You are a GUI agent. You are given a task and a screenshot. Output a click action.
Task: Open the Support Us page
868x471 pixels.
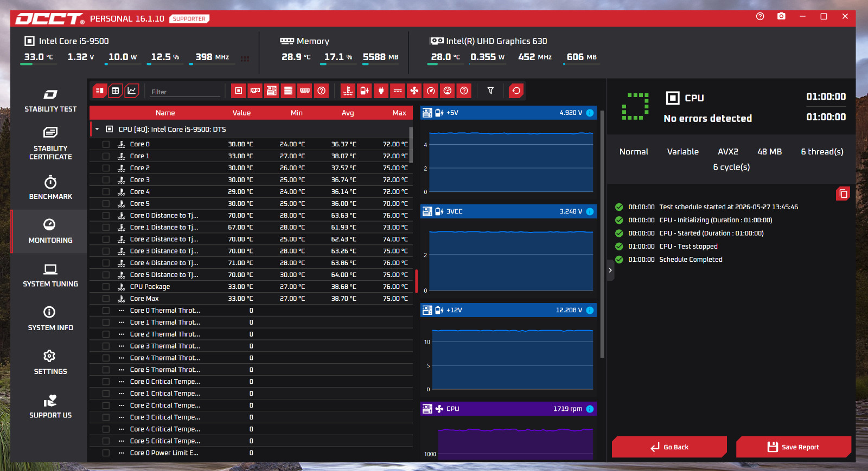point(50,407)
